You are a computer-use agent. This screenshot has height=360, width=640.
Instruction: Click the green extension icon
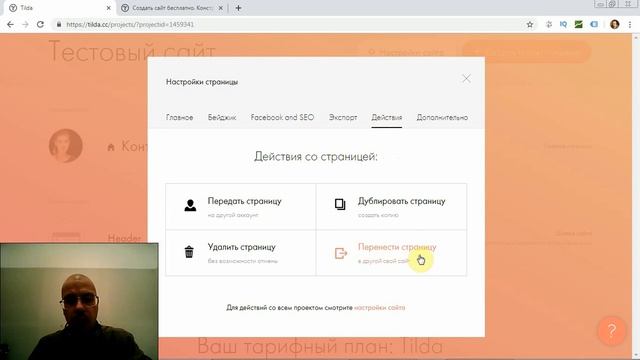578,24
